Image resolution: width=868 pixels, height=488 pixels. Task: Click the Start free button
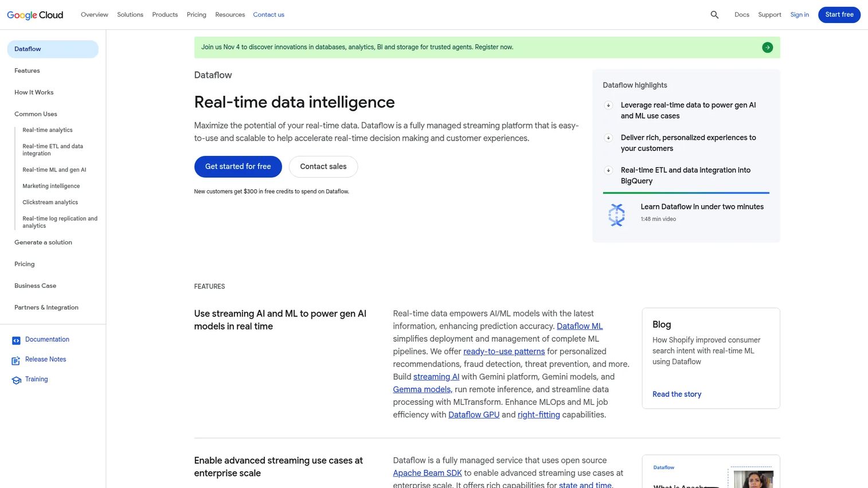tap(839, 15)
